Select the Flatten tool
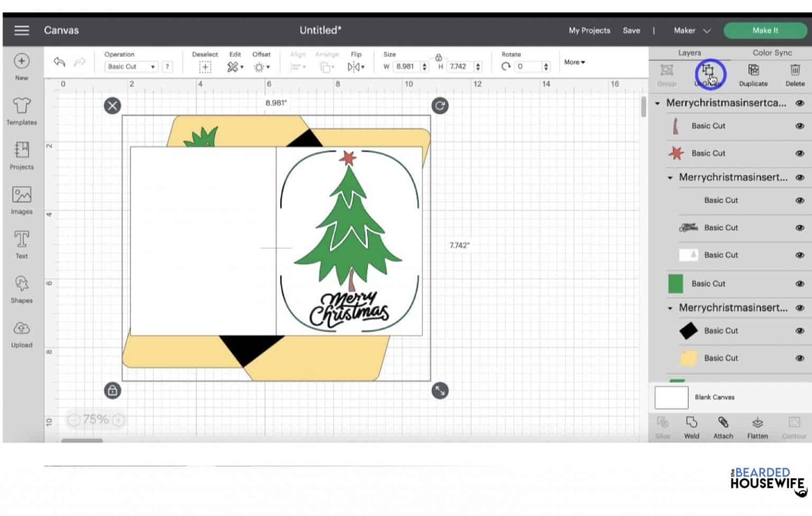This screenshot has height=516, width=812. [x=758, y=426]
